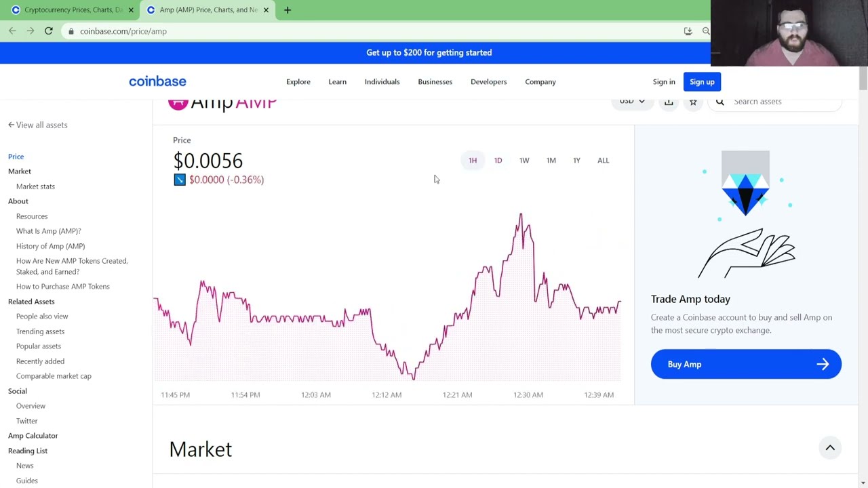Screen dimensions: 868x488
Task: Open the USD currency dropdown
Action: point(632,102)
